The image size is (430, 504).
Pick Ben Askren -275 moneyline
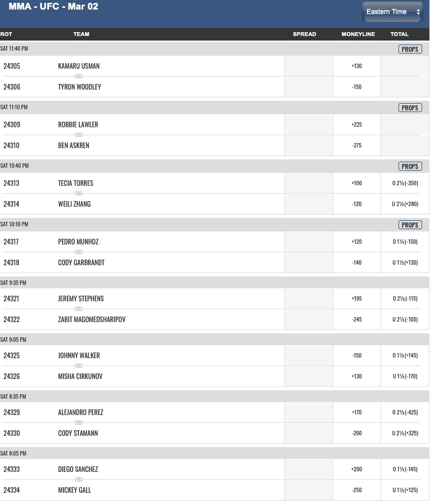[x=357, y=145]
